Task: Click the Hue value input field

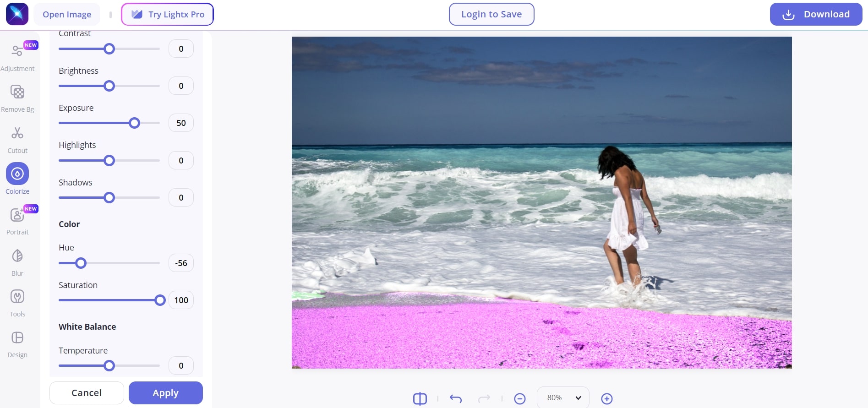Action: [181, 263]
